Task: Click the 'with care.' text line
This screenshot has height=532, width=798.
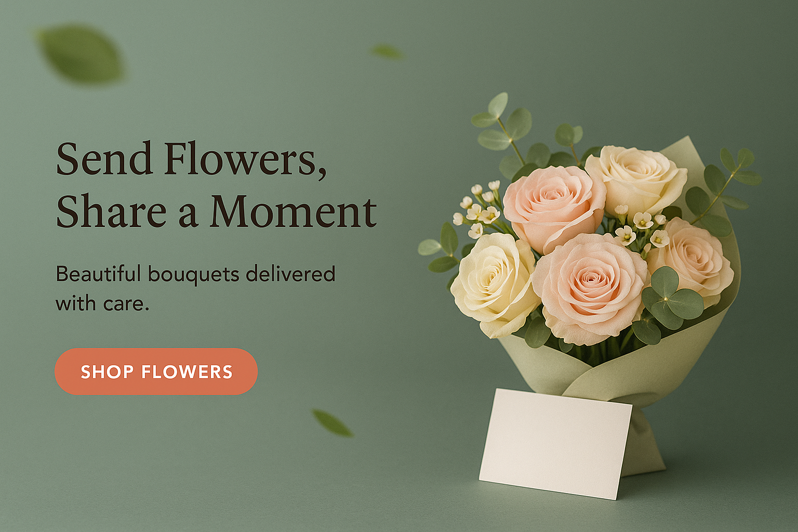Action: [x=102, y=303]
